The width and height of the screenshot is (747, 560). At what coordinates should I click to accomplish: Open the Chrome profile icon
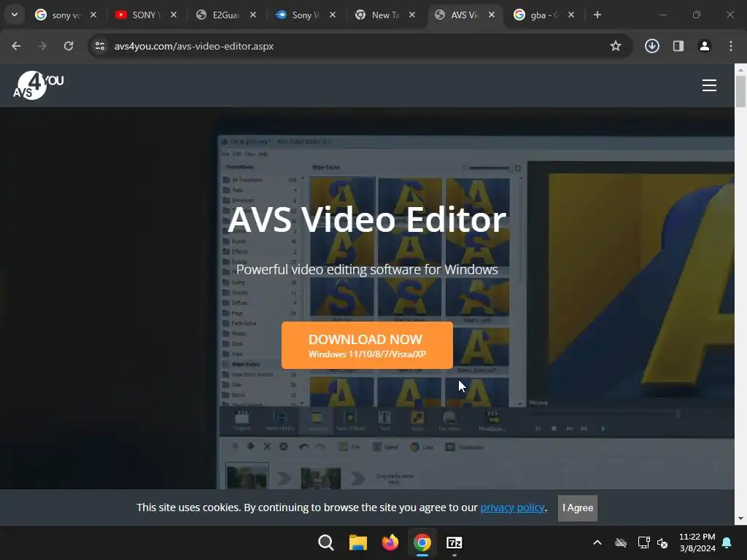point(705,46)
